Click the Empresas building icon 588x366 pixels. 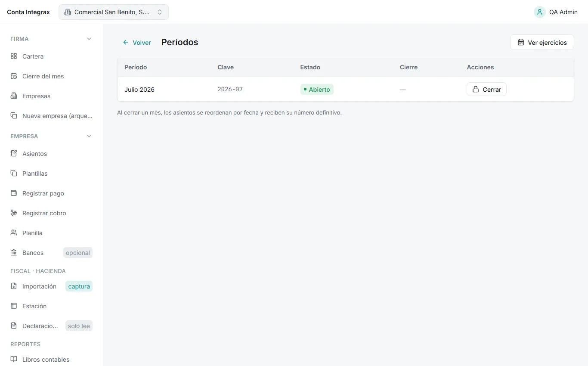pos(14,96)
